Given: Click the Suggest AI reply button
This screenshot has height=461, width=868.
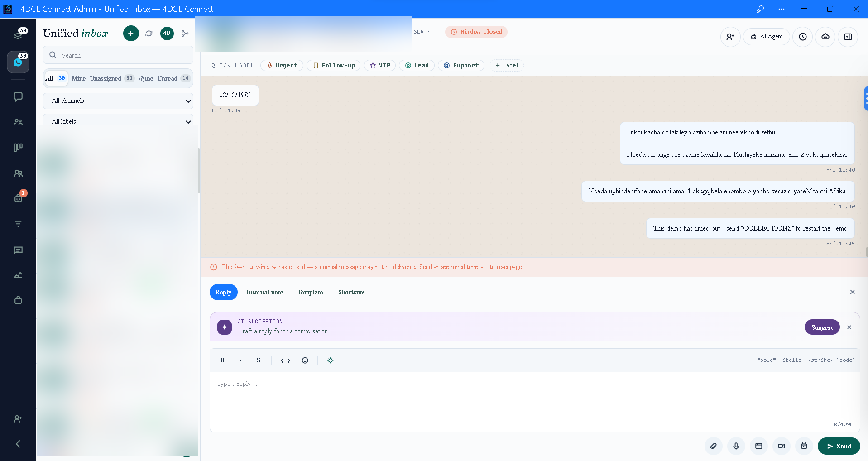Looking at the screenshot, I should 822,327.
